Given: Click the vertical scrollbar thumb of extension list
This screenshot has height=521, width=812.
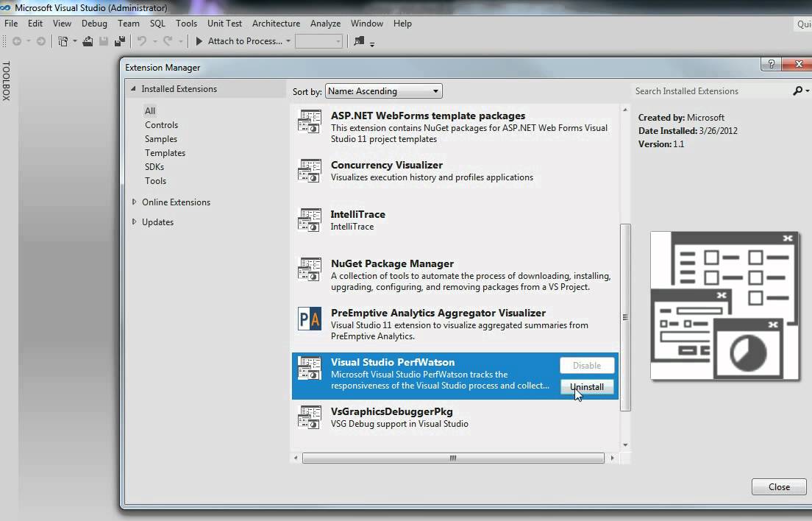Looking at the screenshot, I should 625,317.
